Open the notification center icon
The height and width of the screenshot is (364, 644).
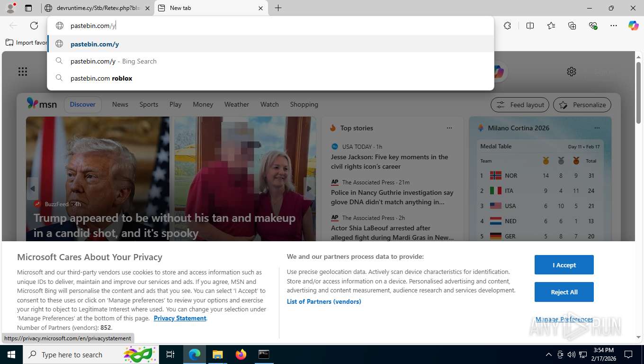click(x=628, y=355)
